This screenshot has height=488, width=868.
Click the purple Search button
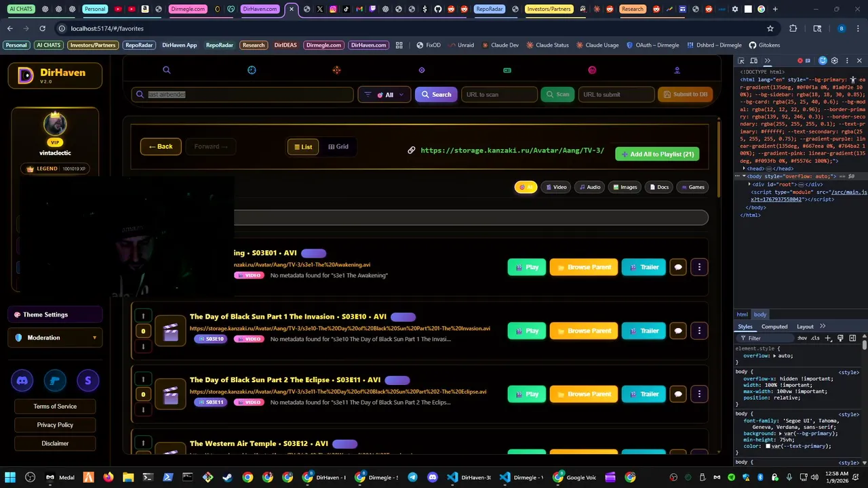tap(436, 95)
